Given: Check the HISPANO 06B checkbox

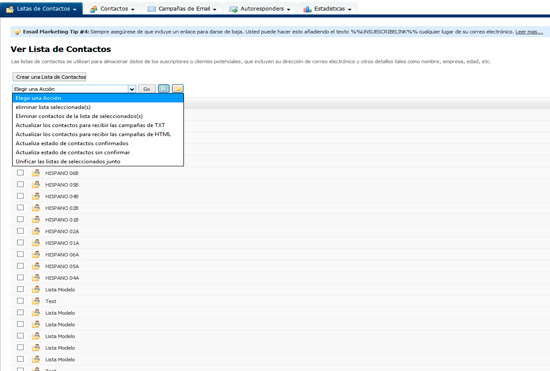Looking at the screenshot, I should point(20,173).
